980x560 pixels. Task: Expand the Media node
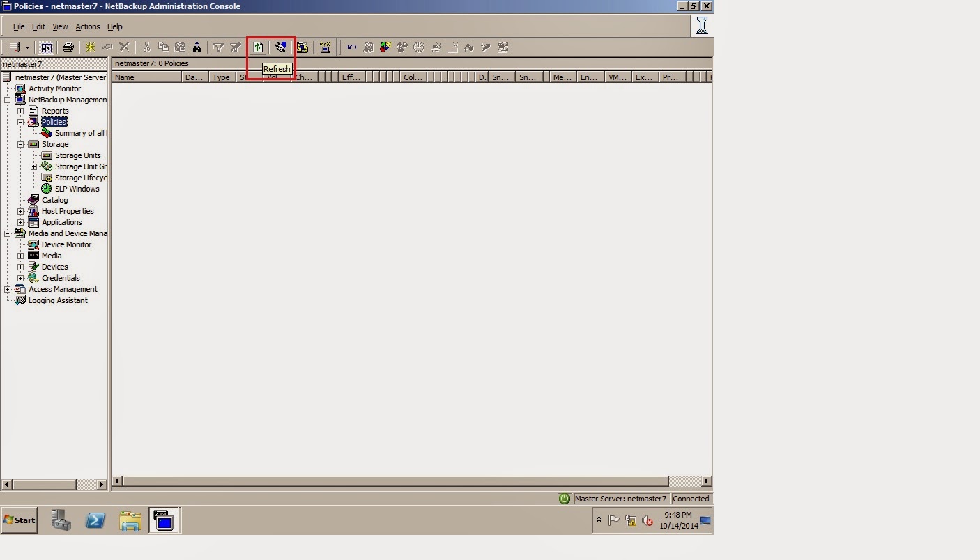coord(21,256)
